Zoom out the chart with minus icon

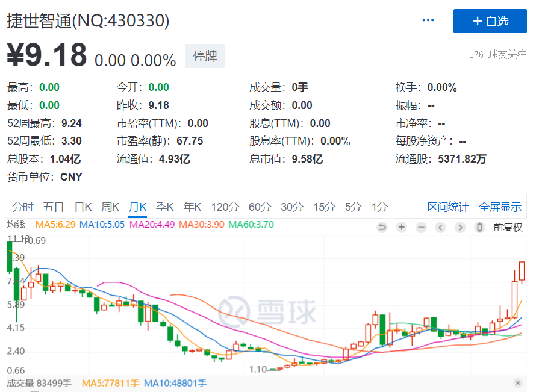(x=421, y=228)
